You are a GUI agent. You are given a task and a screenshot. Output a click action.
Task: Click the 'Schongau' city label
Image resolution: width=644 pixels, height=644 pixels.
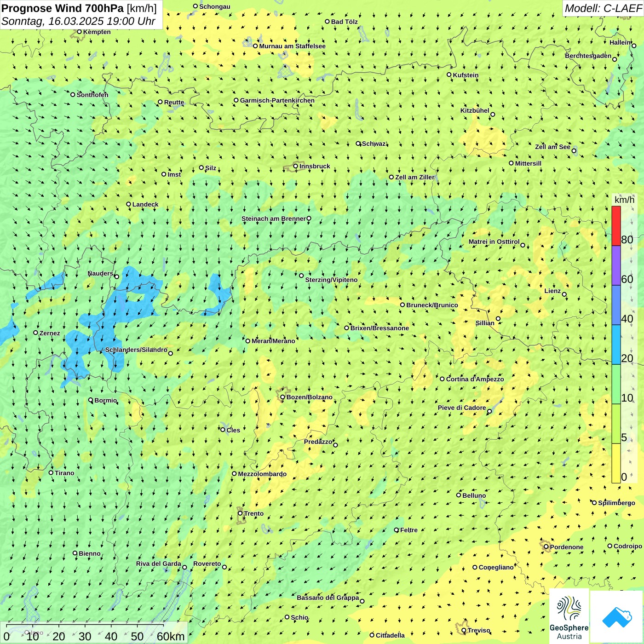coord(215,7)
